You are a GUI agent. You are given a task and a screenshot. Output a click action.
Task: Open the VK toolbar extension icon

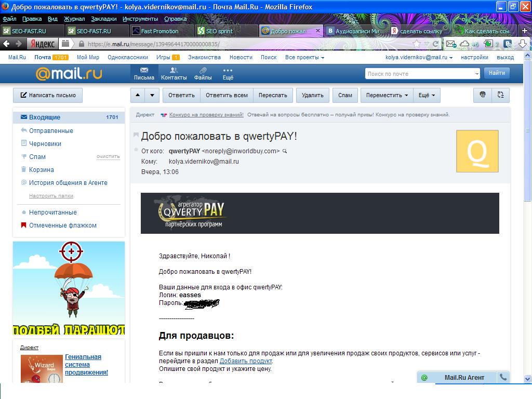coord(508,44)
